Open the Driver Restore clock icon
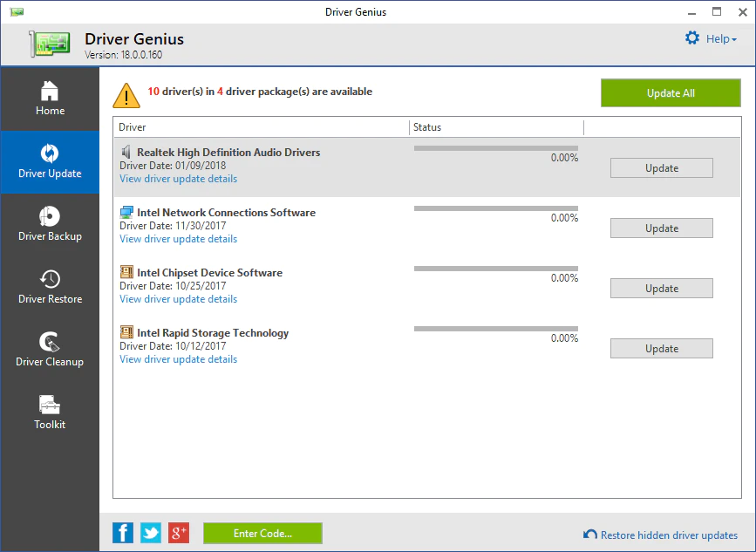This screenshot has height=552, width=756. pyautogui.click(x=50, y=279)
